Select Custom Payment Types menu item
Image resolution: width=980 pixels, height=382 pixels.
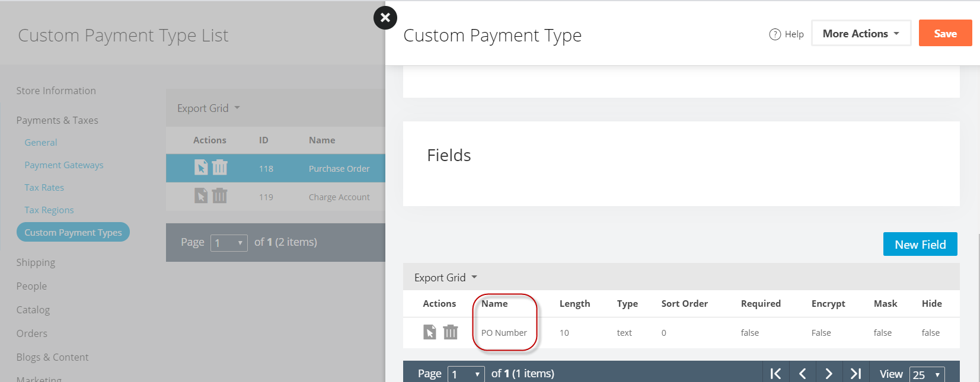tap(73, 232)
